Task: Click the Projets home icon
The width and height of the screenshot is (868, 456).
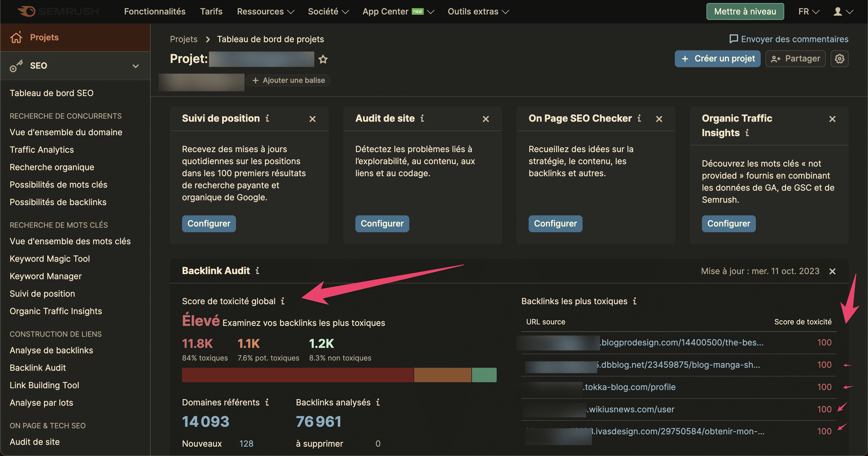Action: point(16,37)
